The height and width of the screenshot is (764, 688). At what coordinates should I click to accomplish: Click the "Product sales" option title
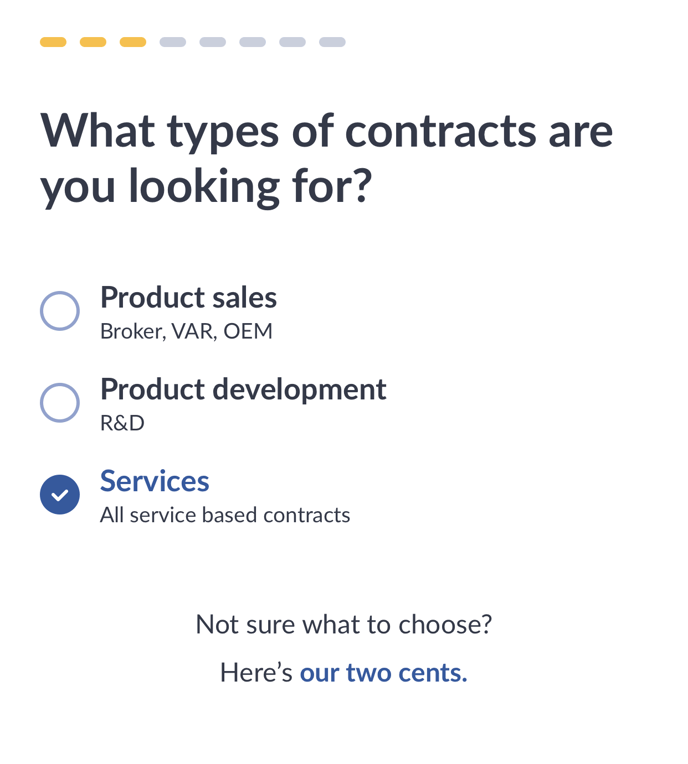pos(188,297)
